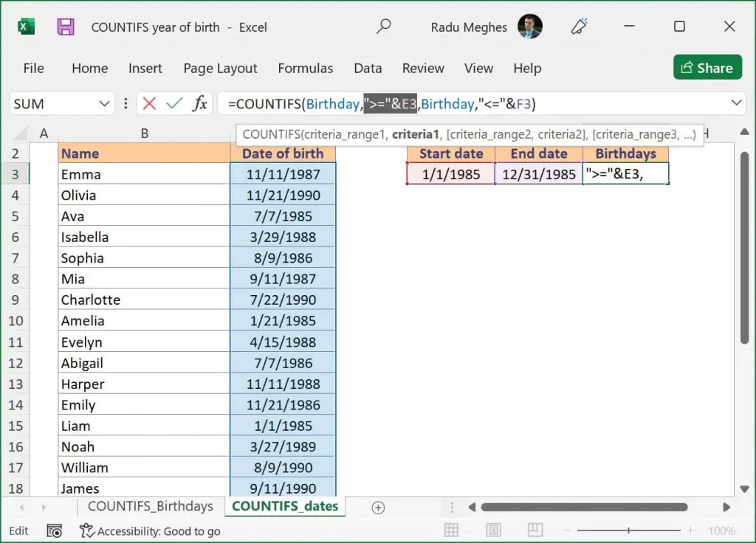Click the Insert Function (fx) icon

(199, 103)
